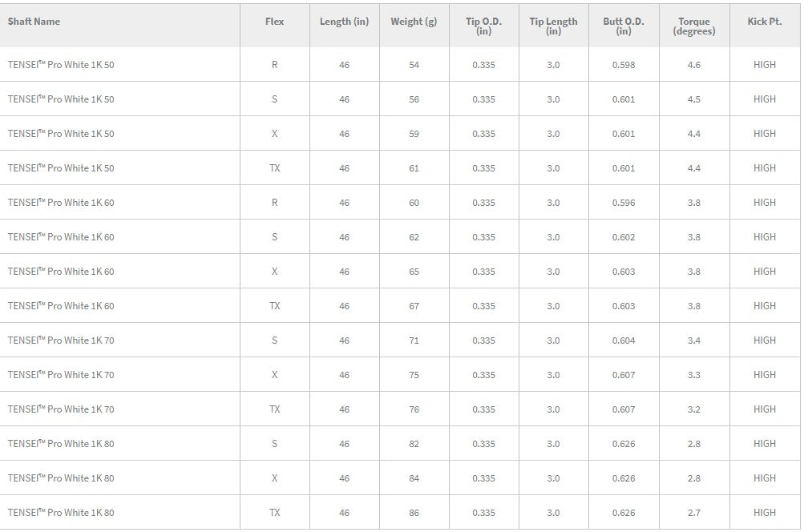
Task: Click the Shaft Name column header
Action: [34, 22]
